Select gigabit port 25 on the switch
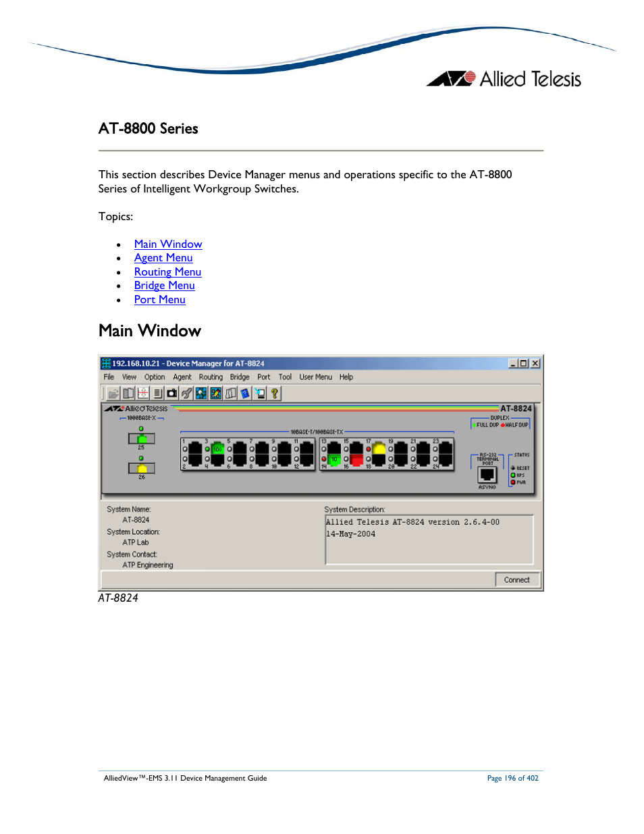 (142, 439)
